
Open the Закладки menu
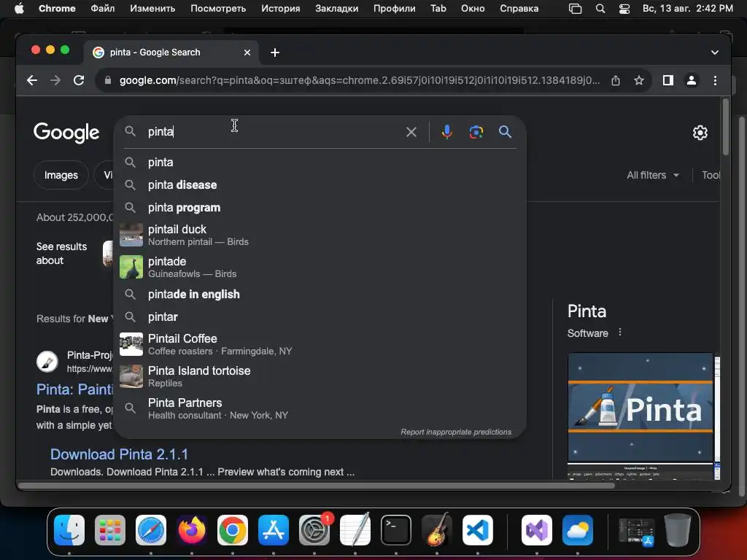[336, 9]
